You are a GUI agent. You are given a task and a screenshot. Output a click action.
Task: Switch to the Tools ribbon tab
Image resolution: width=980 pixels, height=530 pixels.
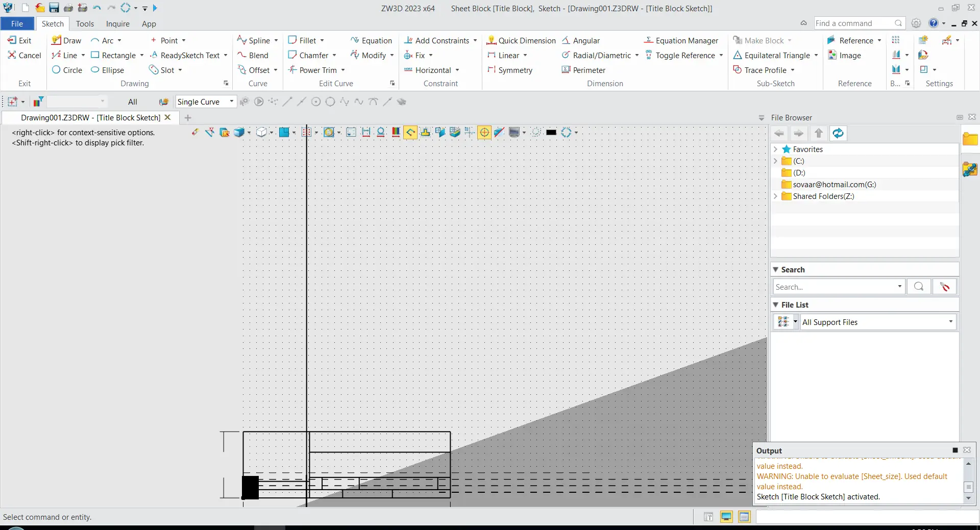[x=85, y=23]
